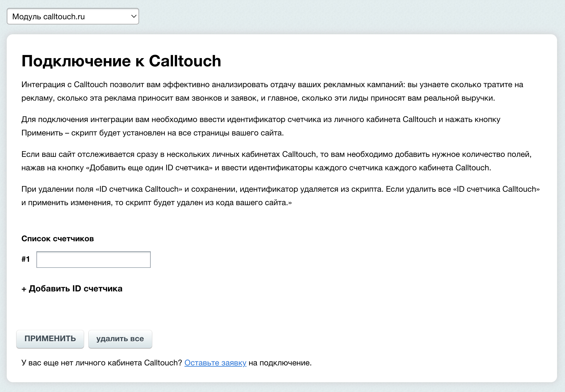The height and width of the screenshot is (392, 565).
Task: Click the plus icon before «Добавить ID счетчика»
Action: point(24,289)
